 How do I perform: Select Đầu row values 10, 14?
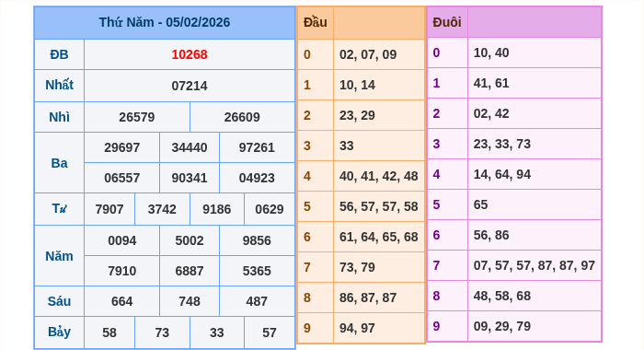357,85
